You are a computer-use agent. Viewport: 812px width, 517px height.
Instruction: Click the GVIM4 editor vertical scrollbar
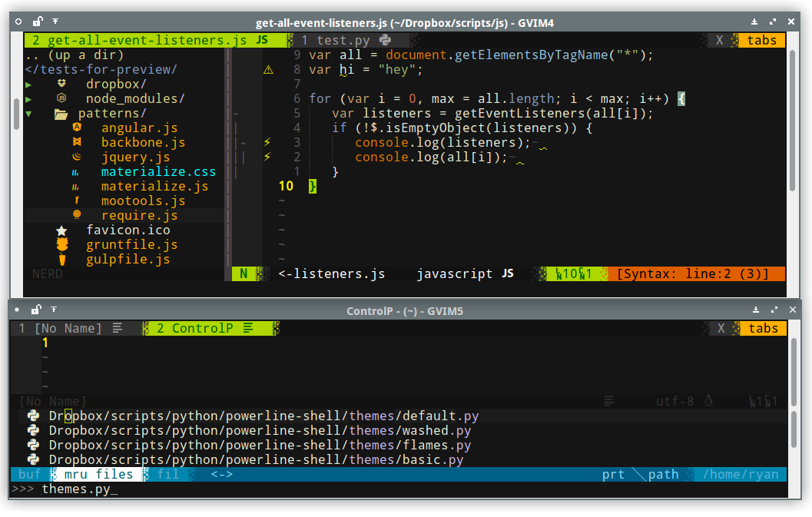[792, 120]
